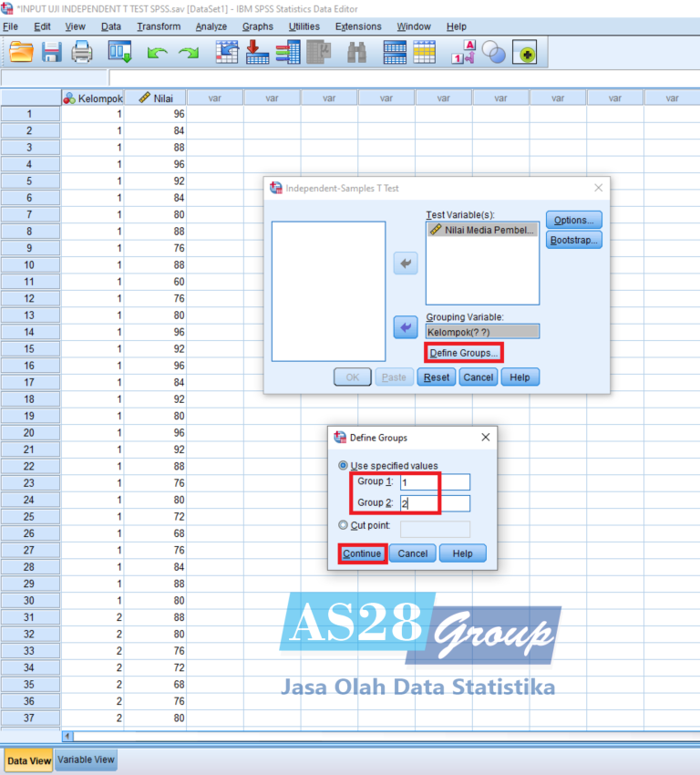Click the Save file toolbar icon
The height and width of the screenshot is (775, 700).
(x=52, y=53)
